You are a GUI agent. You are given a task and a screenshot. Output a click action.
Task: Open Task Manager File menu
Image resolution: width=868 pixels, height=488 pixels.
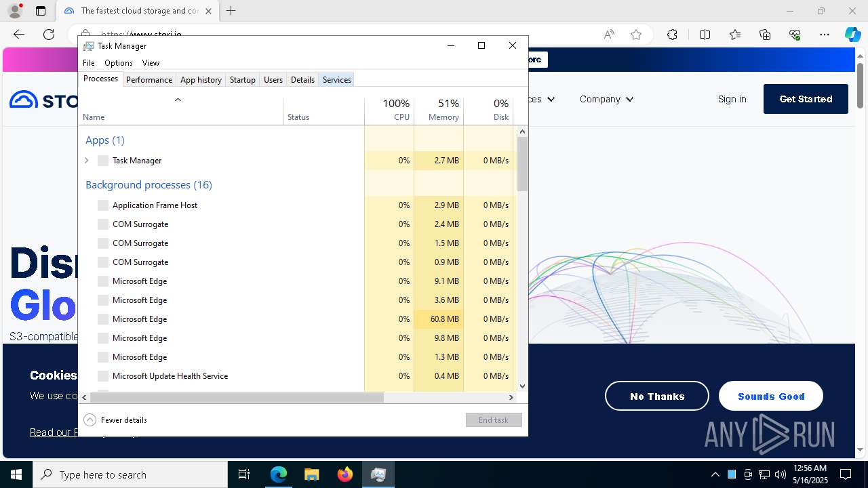(x=89, y=63)
